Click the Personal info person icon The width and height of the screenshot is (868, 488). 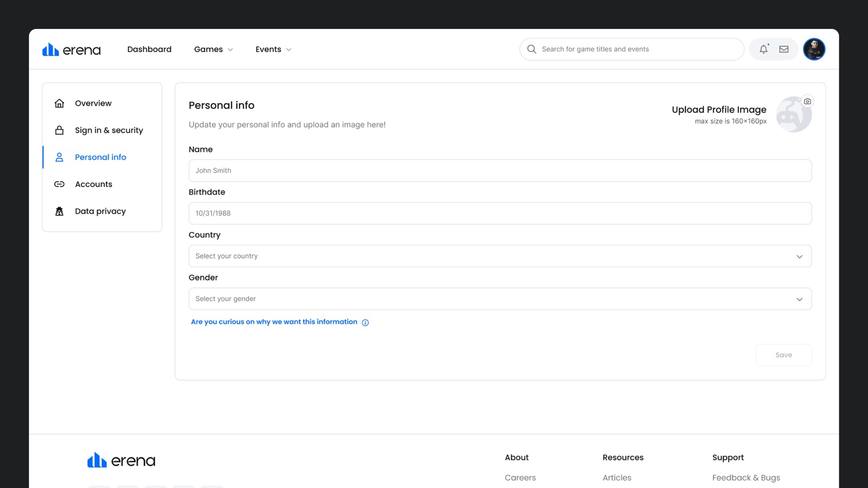point(59,157)
